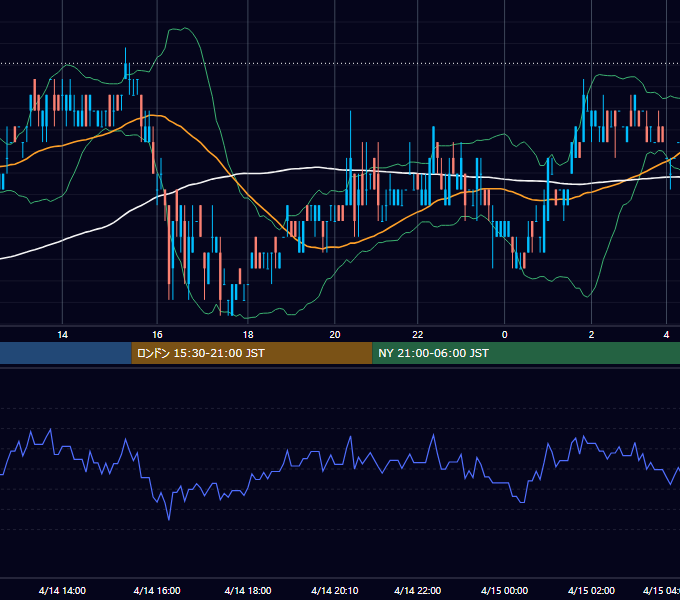Viewport: 680px width, 600px height.
Task: Click the 4/14 20:10 time label
Action: (x=335, y=590)
